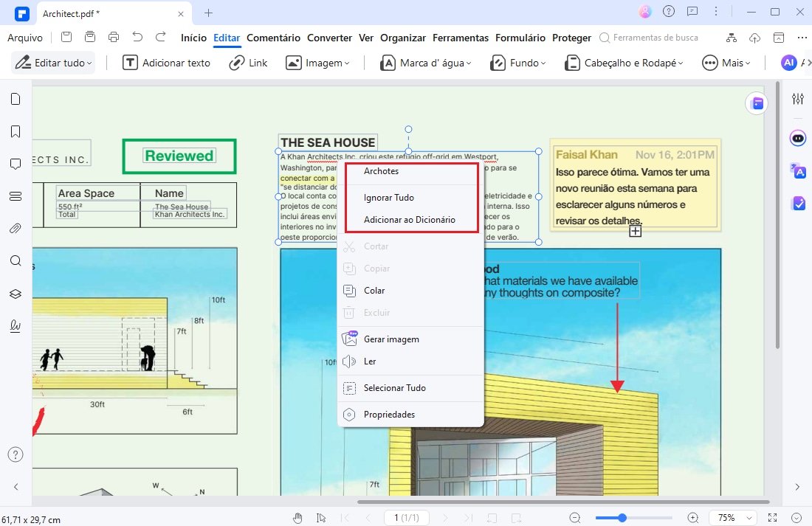Choose Selecionar Tudo in context menu
The width and height of the screenshot is (812, 526).
(411, 388)
